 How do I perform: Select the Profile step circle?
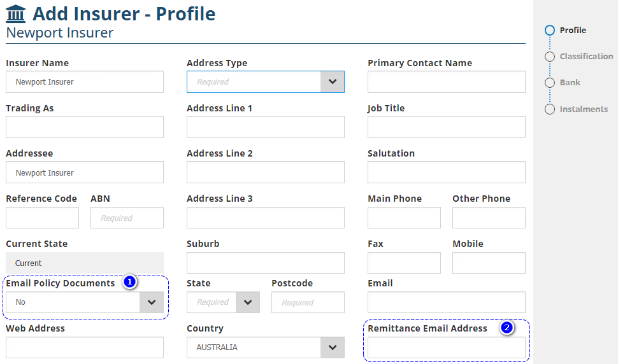[x=550, y=30]
